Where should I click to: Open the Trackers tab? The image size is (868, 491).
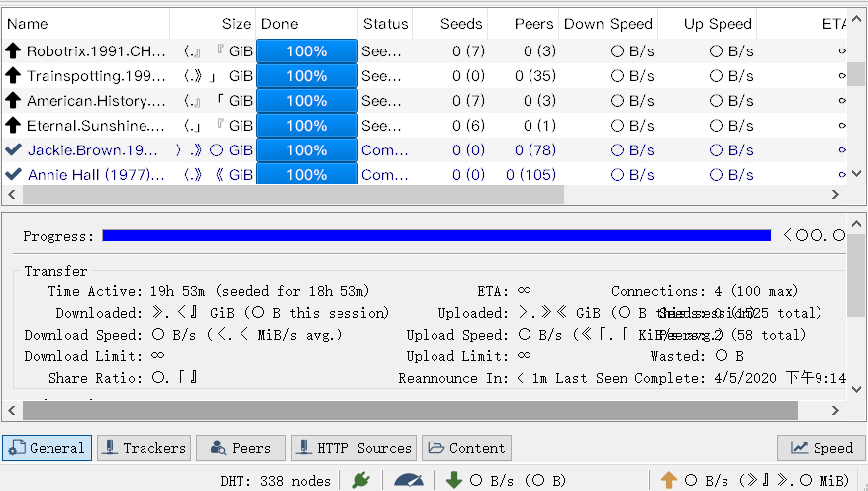pos(144,447)
